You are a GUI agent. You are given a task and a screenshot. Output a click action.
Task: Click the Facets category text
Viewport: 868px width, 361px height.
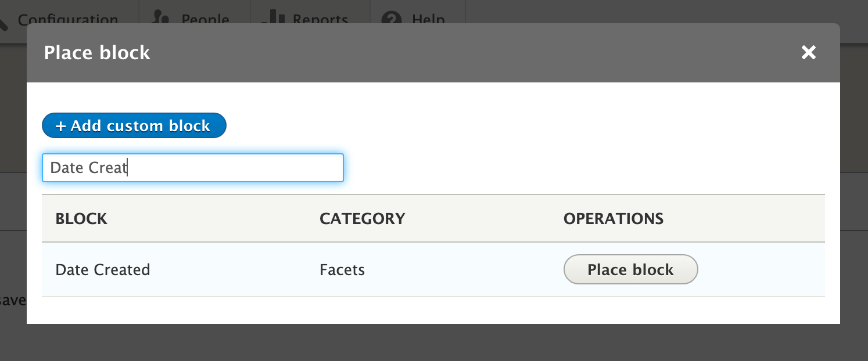point(342,269)
